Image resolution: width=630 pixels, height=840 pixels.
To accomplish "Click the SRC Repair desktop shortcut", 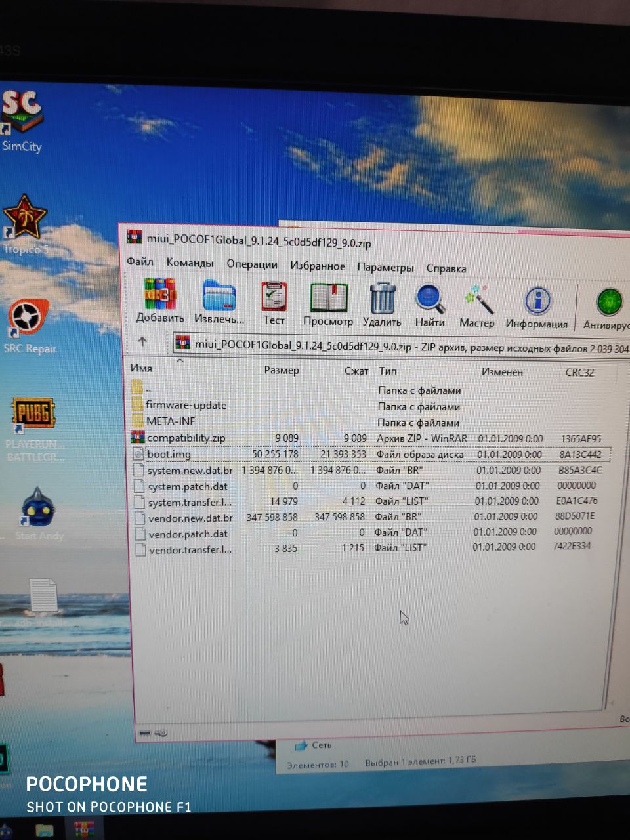I will click(29, 326).
